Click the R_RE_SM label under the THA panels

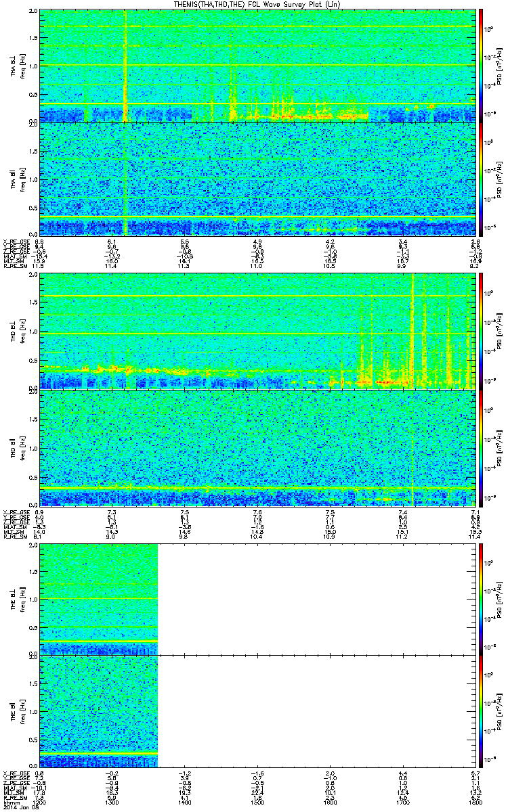[15, 267]
